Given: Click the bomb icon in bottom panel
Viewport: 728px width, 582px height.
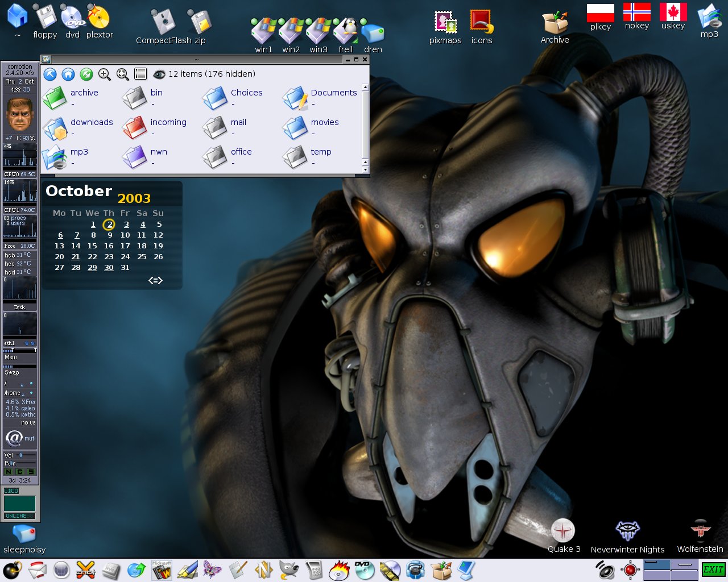Looking at the screenshot, I should 13,570.
